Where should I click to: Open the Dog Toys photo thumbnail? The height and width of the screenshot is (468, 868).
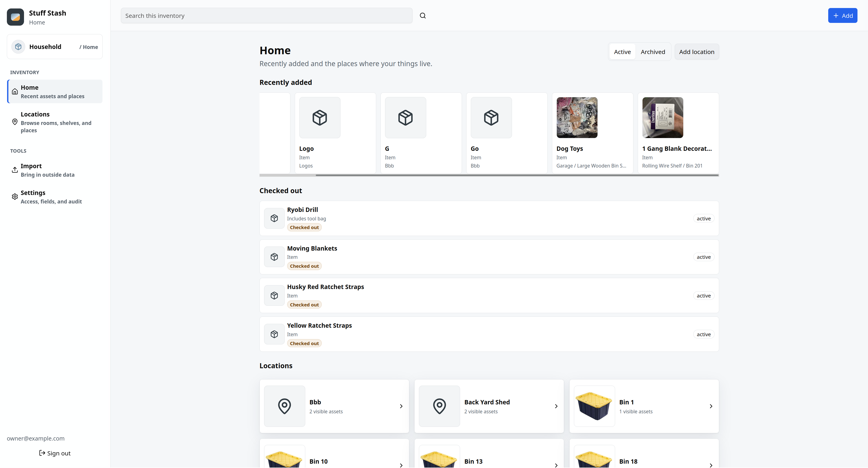pos(577,118)
